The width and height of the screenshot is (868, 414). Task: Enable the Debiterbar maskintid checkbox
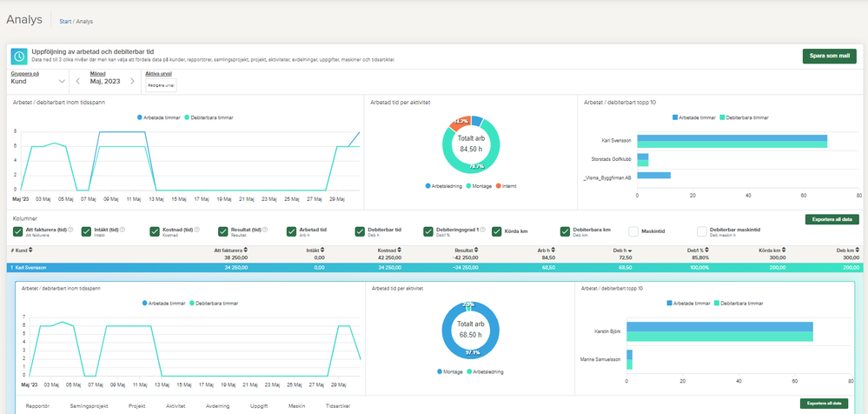pyautogui.click(x=702, y=231)
